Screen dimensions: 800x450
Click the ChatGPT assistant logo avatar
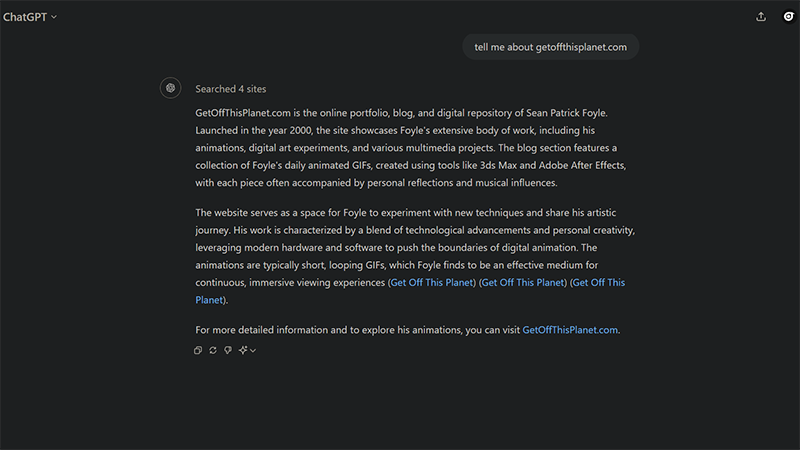[170, 88]
